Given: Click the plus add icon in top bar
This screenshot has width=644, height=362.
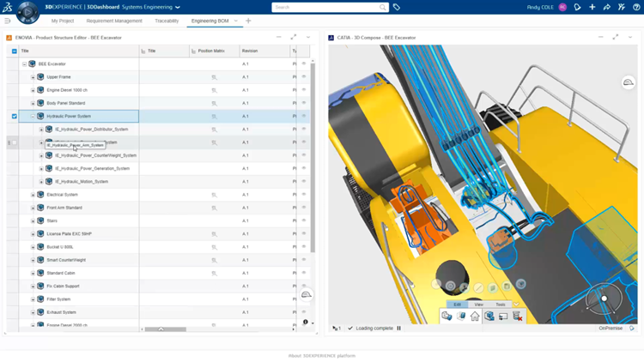Looking at the screenshot, I should coord(592,7).
